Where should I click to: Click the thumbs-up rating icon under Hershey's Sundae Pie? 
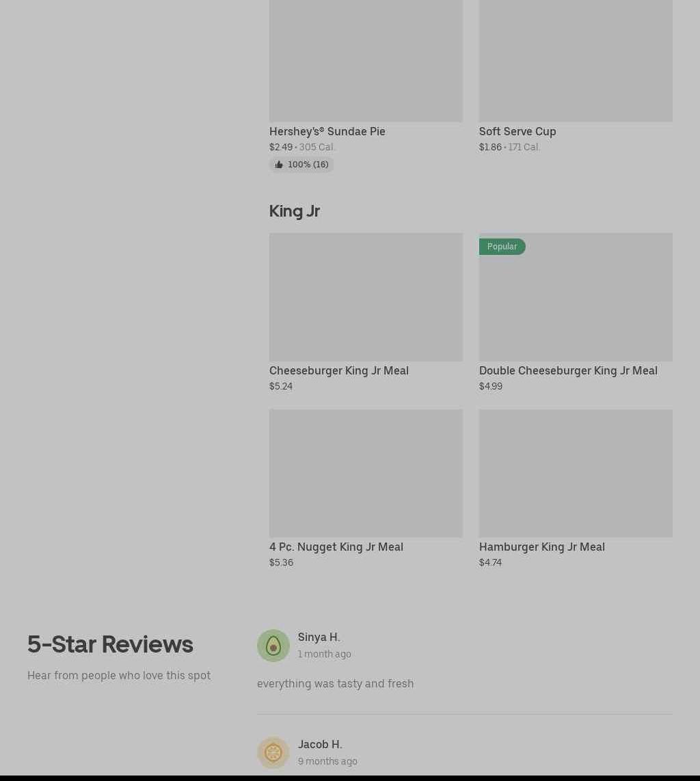[x=278, y=165]
